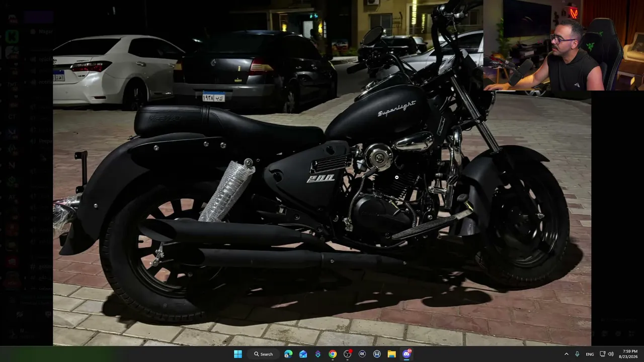The width and height of the screenshot is (644, 362).
Task: Open the Windows Start menu
Action: [238, 354]
